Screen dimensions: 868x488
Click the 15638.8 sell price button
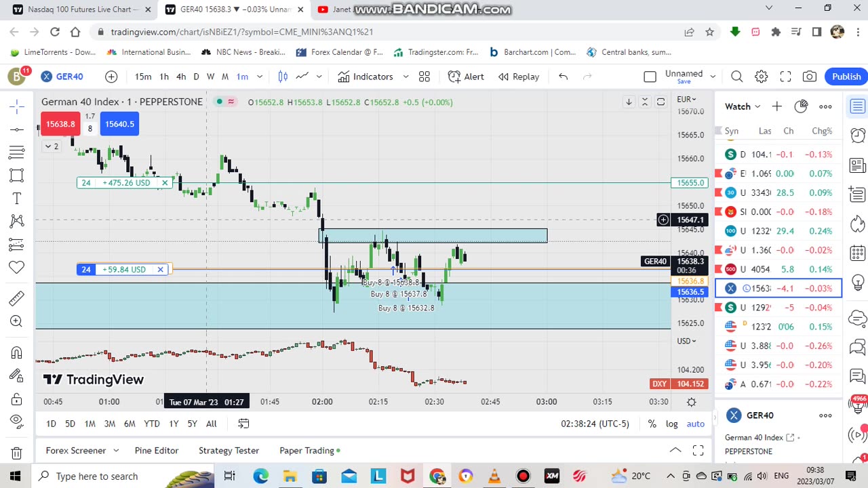pyautogui.click(x=60, y=124)
